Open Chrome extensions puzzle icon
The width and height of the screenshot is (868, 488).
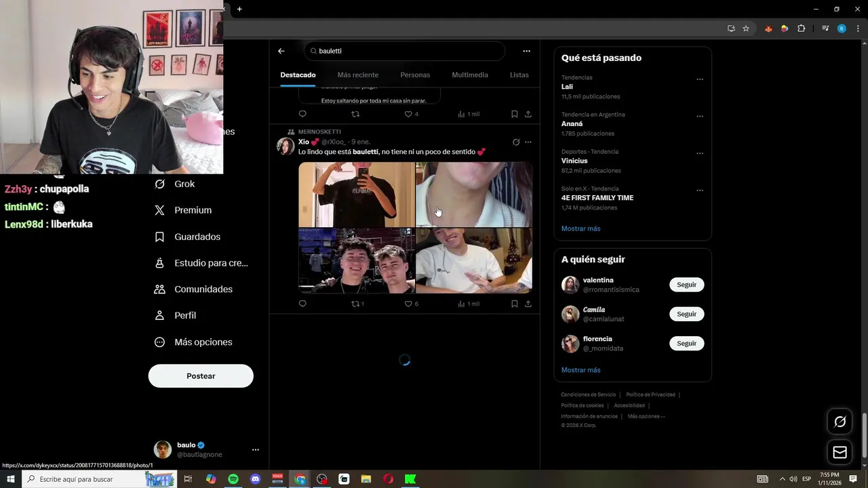click(x=801, y=28)
